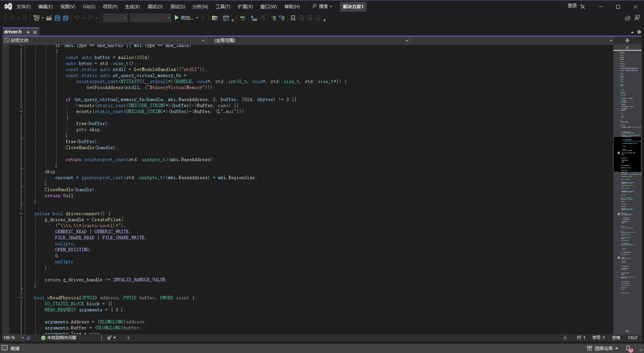644x353 pixels.
Task: Start debugging with the green attach arrow
Action: click(x=176, y=18)
